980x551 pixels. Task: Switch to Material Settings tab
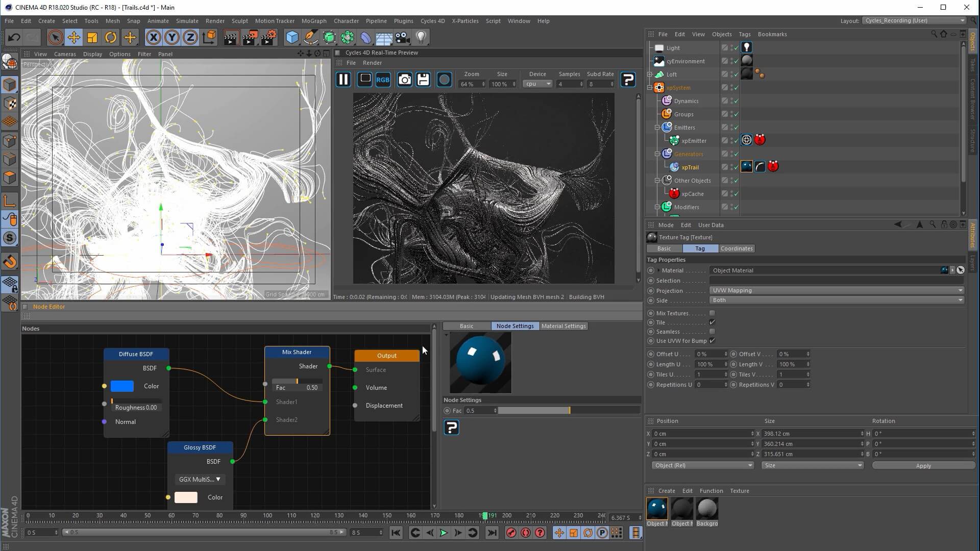[563, 326]
